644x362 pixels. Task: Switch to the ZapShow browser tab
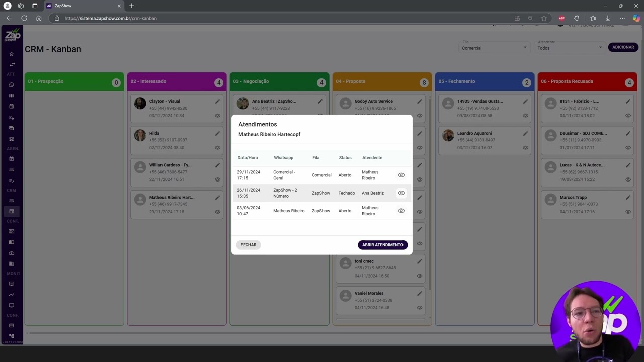point(83,6)
